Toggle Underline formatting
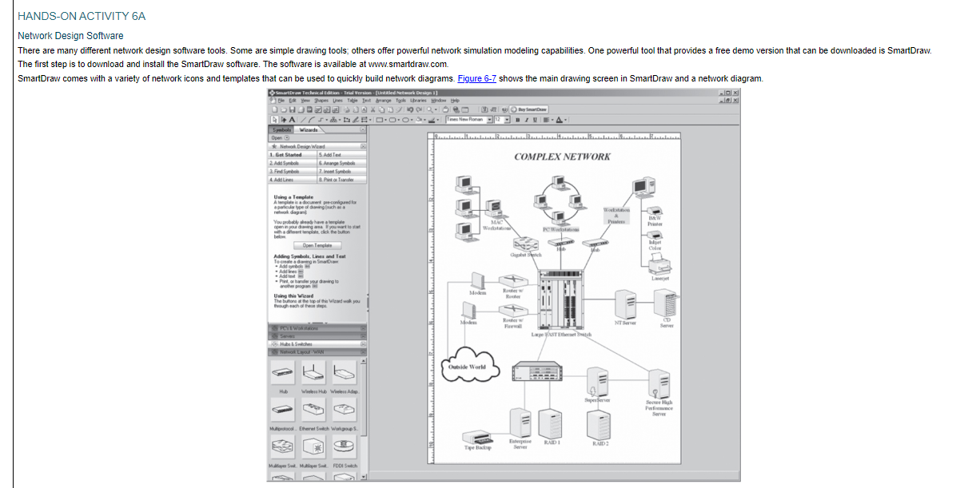 pyautogui.click(x=535, y=120)
